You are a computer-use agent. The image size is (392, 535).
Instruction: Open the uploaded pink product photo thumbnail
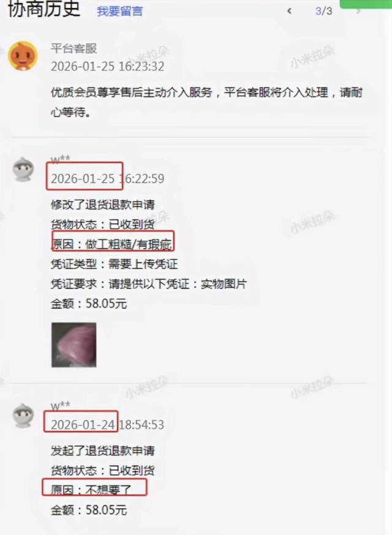(x=74, y=344)
